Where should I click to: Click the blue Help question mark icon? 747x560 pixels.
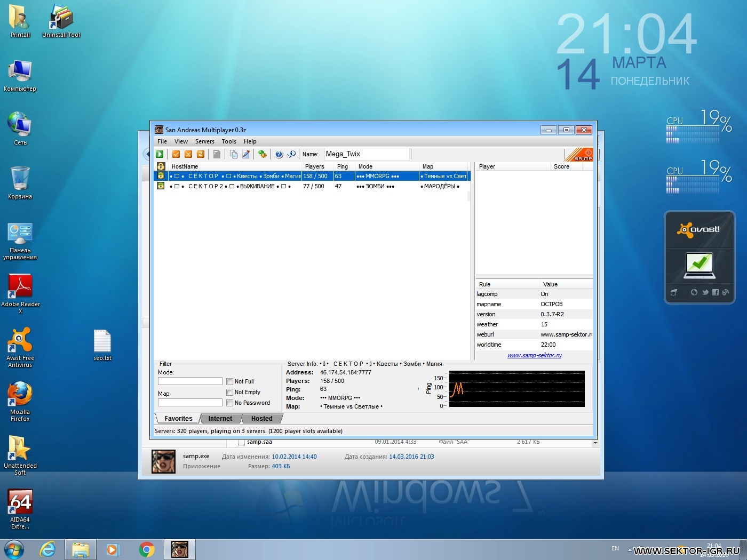point(279,154)
